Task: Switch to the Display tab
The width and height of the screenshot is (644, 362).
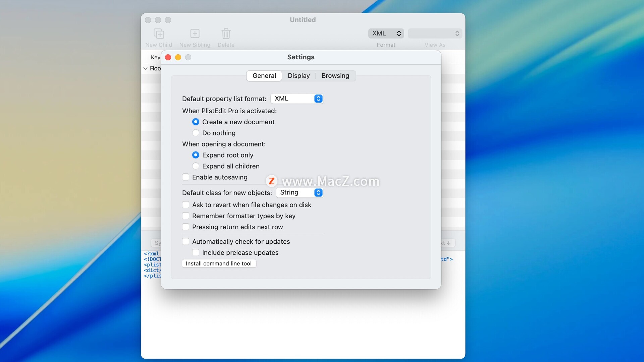Action: 299,76
